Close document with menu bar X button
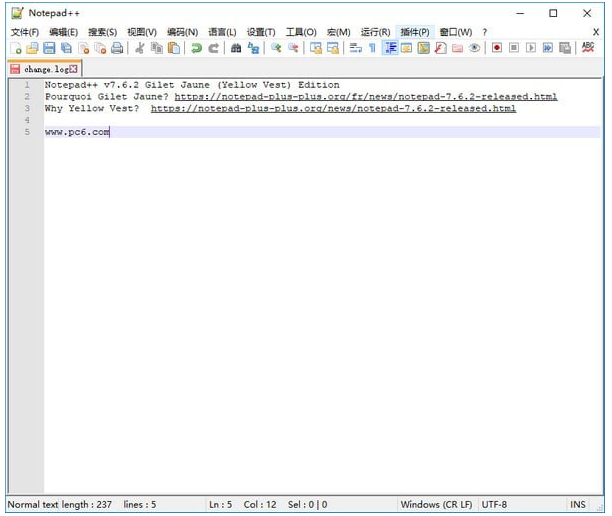This screenshot has width=612, height=516. [x=596, y=32]
